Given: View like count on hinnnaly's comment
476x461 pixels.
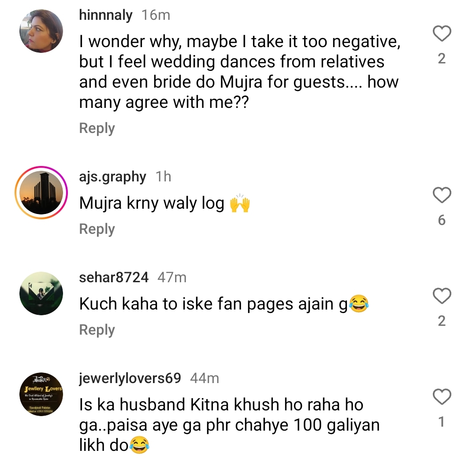Looking at the screenshot, I should click(x=442, y=59).
